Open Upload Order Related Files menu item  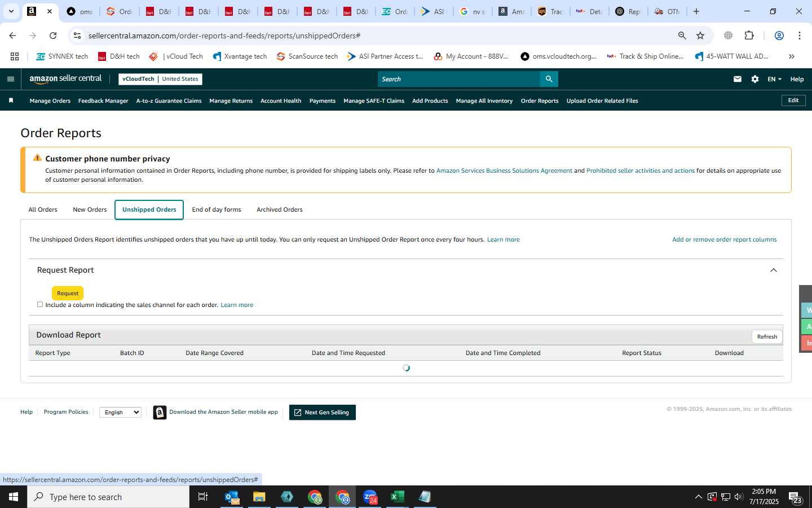tap(602, 101)
